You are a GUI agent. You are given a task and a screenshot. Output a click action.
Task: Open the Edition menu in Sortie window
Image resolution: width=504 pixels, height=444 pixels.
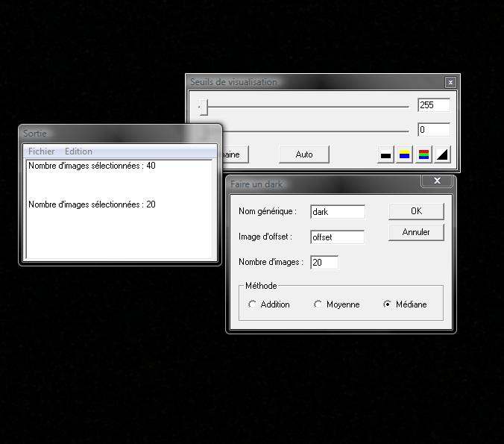[x=78, y=151]
